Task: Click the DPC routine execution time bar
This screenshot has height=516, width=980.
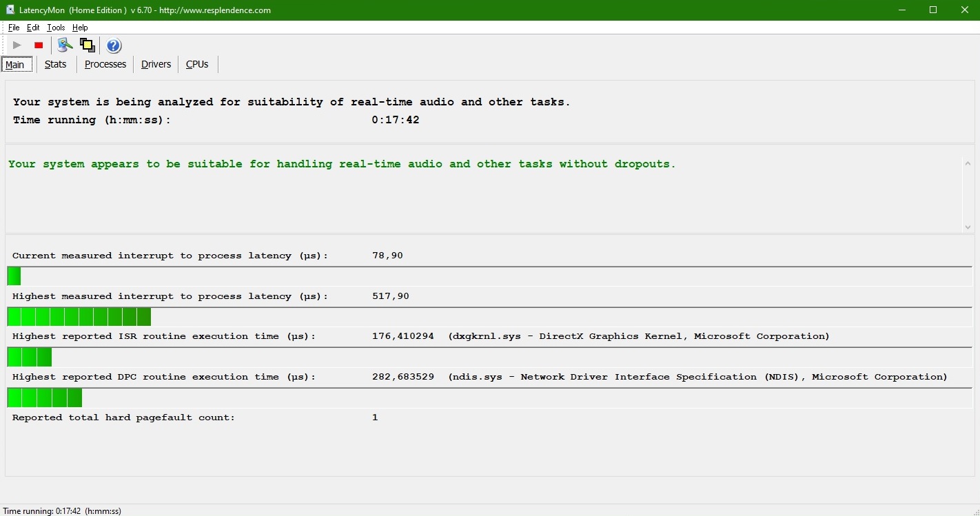Action: click(x=489, y=398)
